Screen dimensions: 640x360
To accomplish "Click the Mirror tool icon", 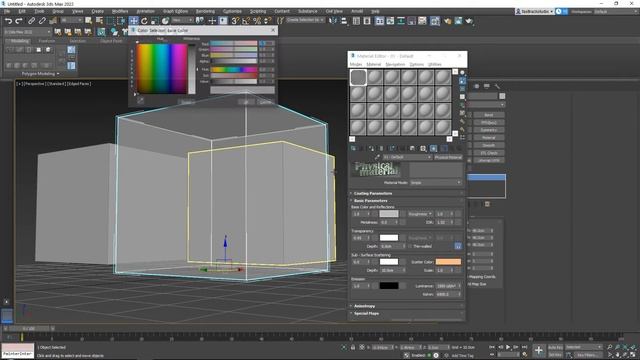I will (333, 21).
